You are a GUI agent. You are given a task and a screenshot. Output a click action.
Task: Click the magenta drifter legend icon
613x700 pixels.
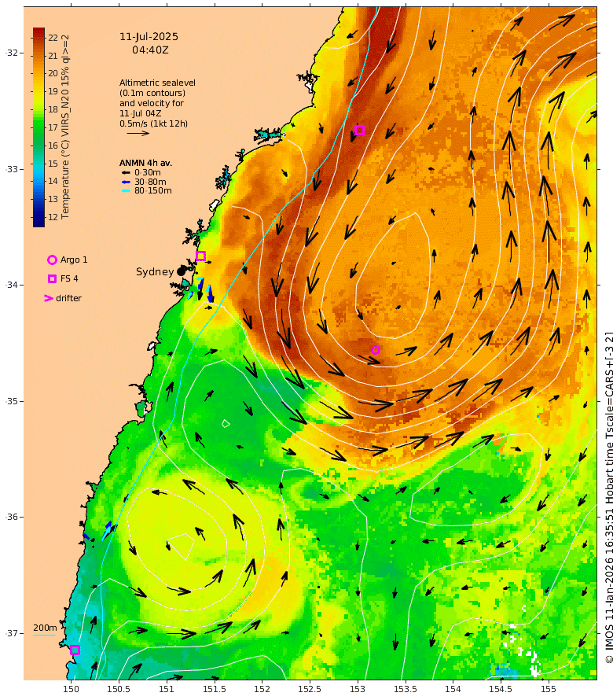pos(48,298)
